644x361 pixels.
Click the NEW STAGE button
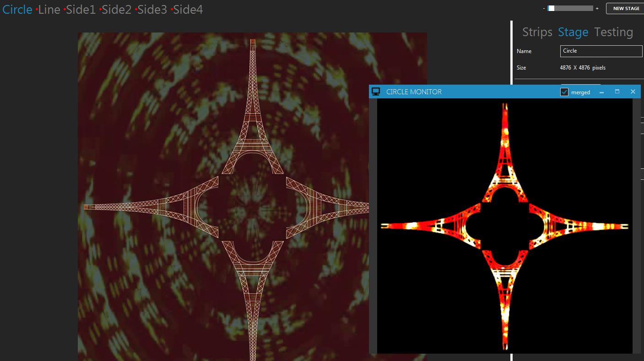[626, 8]
